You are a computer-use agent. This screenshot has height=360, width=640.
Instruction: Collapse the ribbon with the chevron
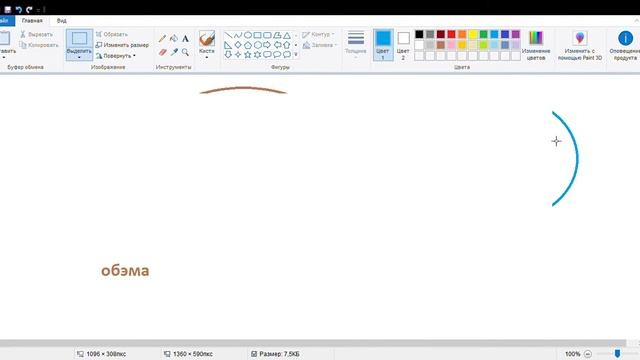coord(636,20)
